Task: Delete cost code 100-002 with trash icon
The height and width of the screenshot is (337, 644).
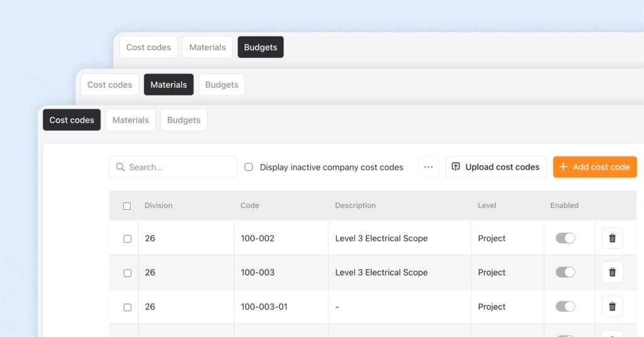Action: [612, 238]
